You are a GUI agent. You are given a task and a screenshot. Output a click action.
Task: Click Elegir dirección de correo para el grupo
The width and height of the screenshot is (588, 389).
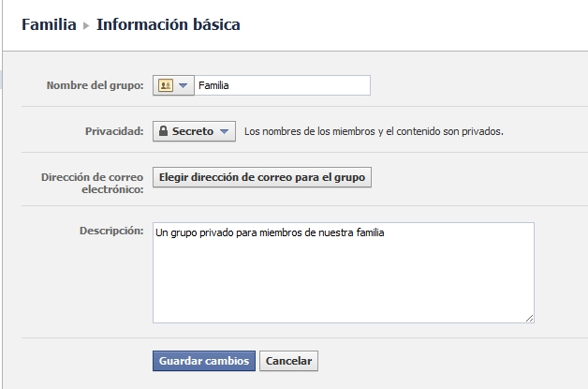(x=262, y=177)
